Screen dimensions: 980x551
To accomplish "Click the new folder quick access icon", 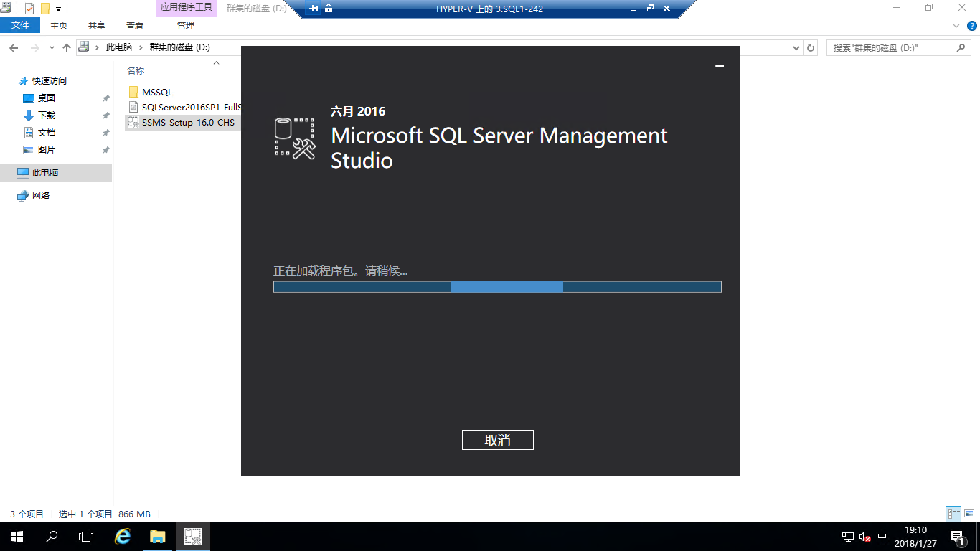I will click(45, 9).
